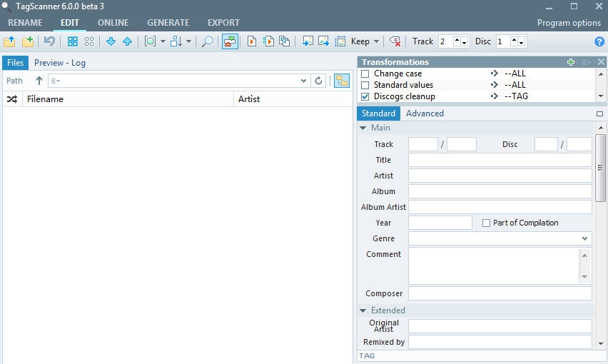Screen dimensions: 608x364
Task: Click the multi-page play icon
Action: [268, 41]
